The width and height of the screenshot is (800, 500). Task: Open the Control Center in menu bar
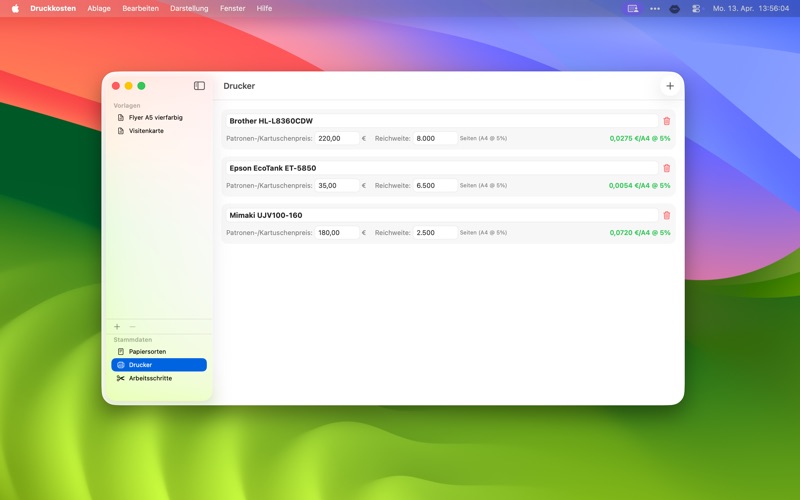click(696, 8)
